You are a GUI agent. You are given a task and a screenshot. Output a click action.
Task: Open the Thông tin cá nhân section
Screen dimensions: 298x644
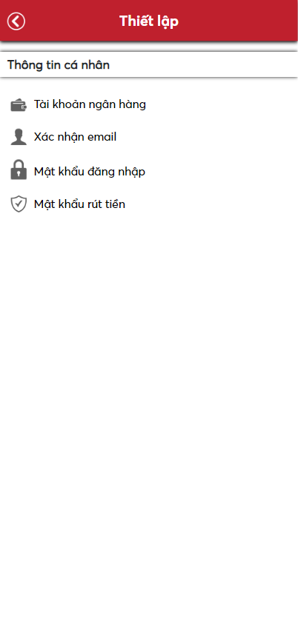click(149, 64)
